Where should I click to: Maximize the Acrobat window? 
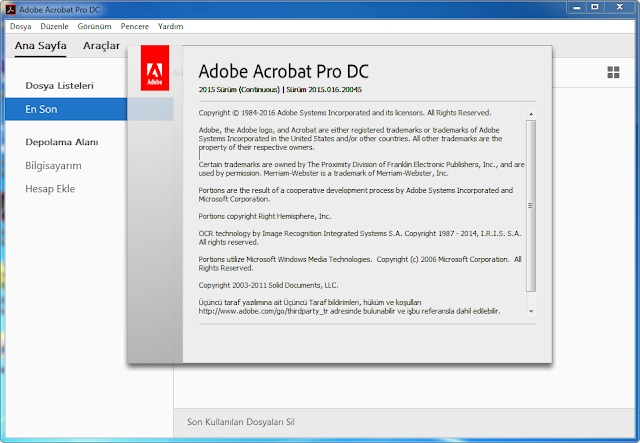coord(595,7)
